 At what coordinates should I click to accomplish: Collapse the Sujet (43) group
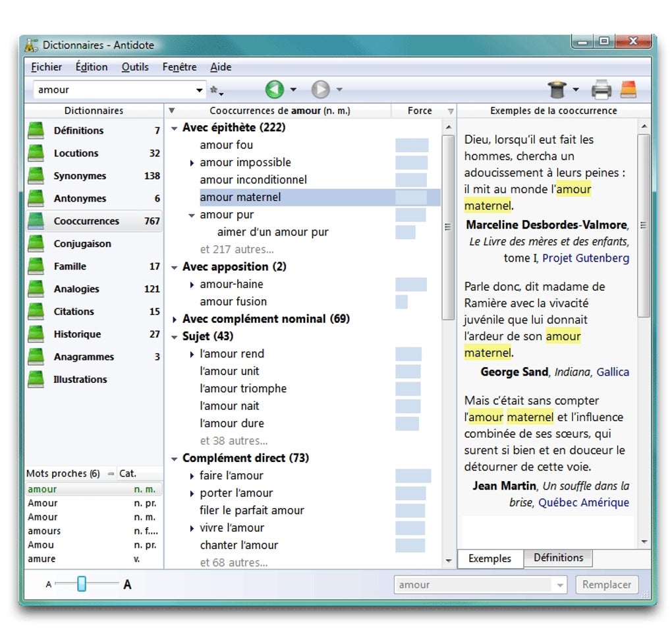click(x=174, y=337)
